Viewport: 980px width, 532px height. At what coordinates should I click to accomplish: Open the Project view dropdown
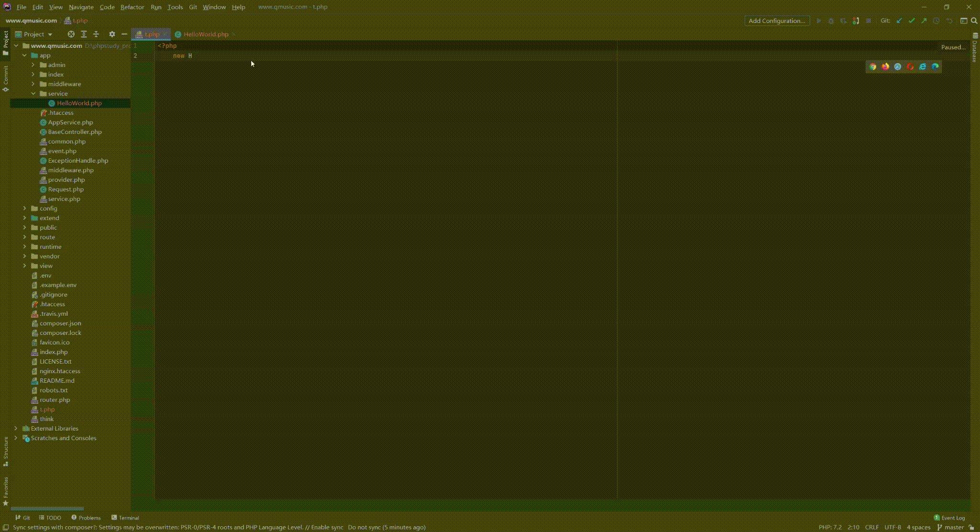click(x=37, y=34)
